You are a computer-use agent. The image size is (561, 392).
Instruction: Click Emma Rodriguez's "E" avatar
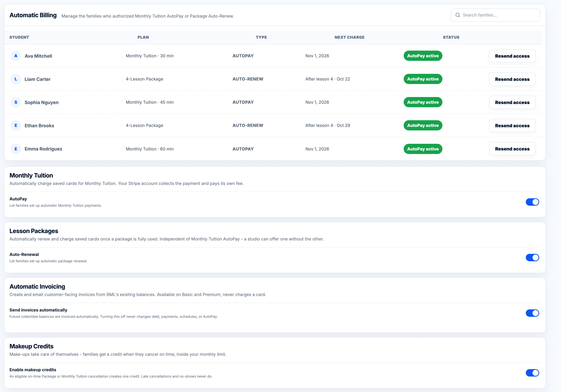pos(16,149)
